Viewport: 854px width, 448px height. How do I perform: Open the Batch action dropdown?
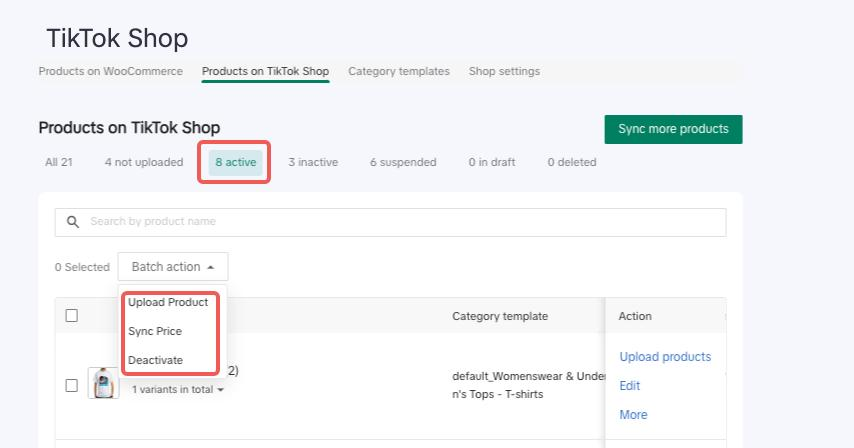173,267
